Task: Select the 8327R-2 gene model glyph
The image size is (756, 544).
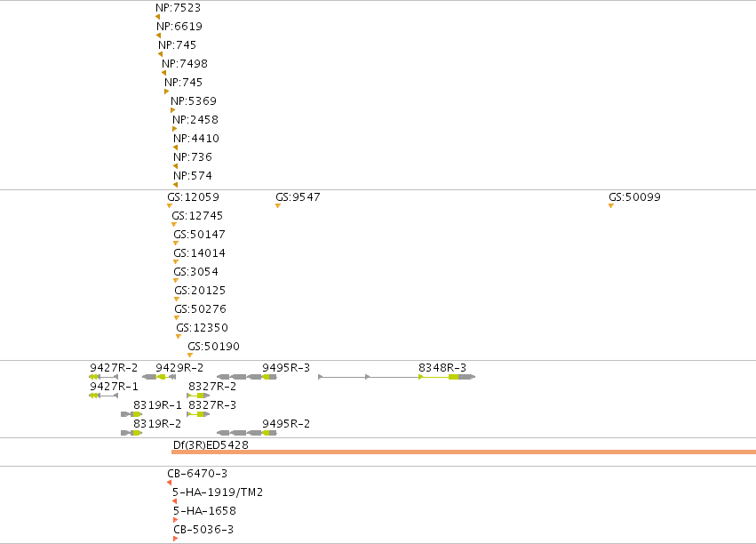Action: (x=198, y=396)
